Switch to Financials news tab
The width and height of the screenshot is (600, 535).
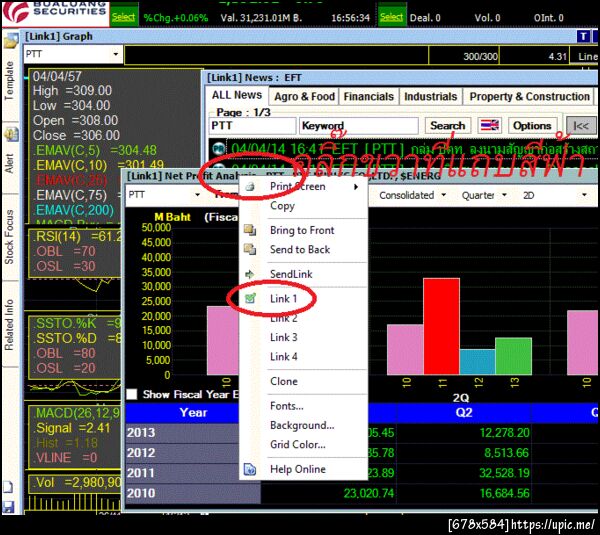click(x=368, y=96)
